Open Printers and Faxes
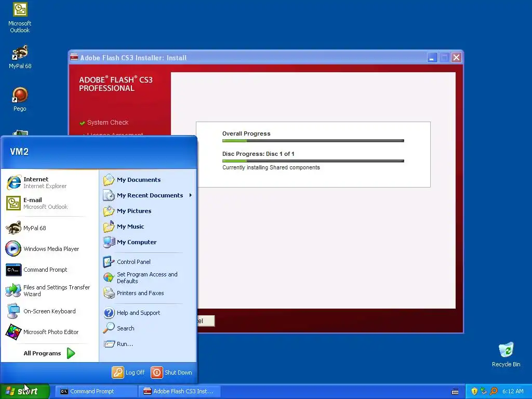Image resolution: width=532 pixels, height=399 pixels. (134, 293)
